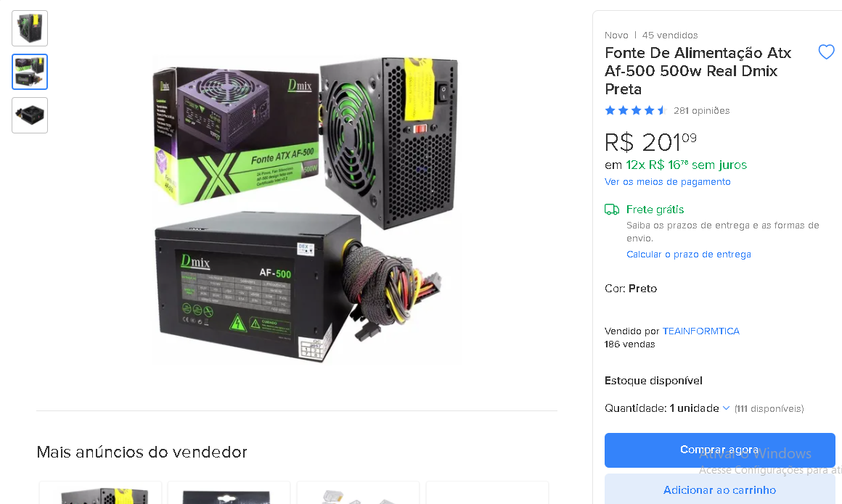Screen dimensions: 842x504
Task: Open the '1 unidade' quantity selector
Action: coord(694,408)
